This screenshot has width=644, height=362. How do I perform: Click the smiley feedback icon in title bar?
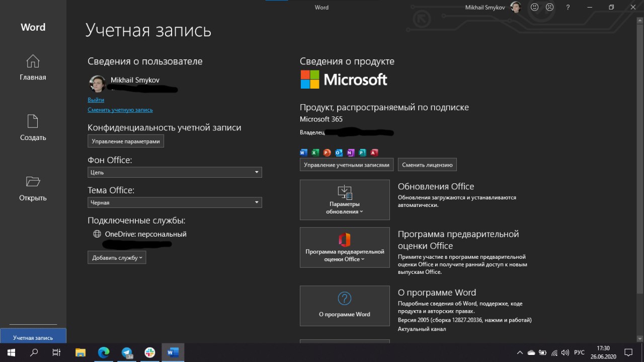coord(535,7)
